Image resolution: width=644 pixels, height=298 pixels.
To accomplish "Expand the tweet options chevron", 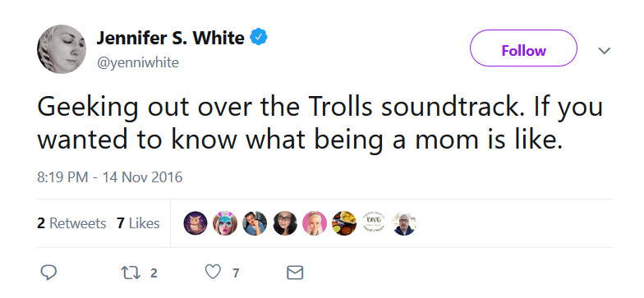I will pyautogui.click(x=605, y=51).
